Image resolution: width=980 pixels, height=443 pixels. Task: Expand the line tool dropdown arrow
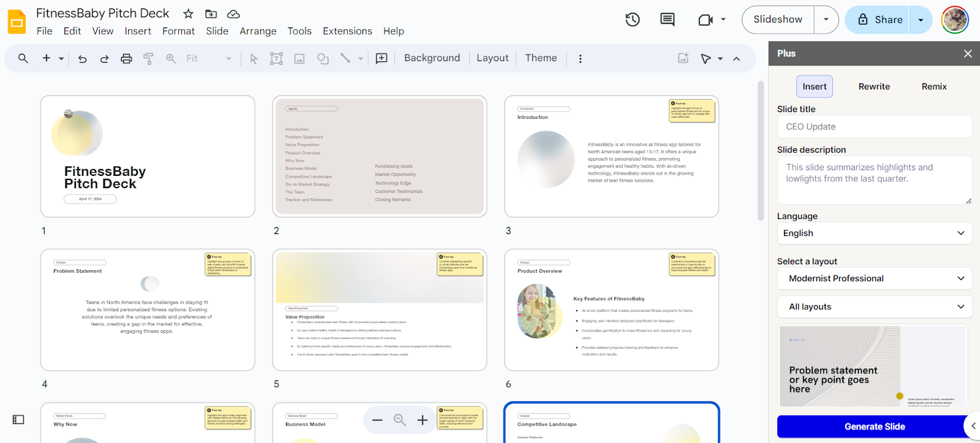coord(361,59)
